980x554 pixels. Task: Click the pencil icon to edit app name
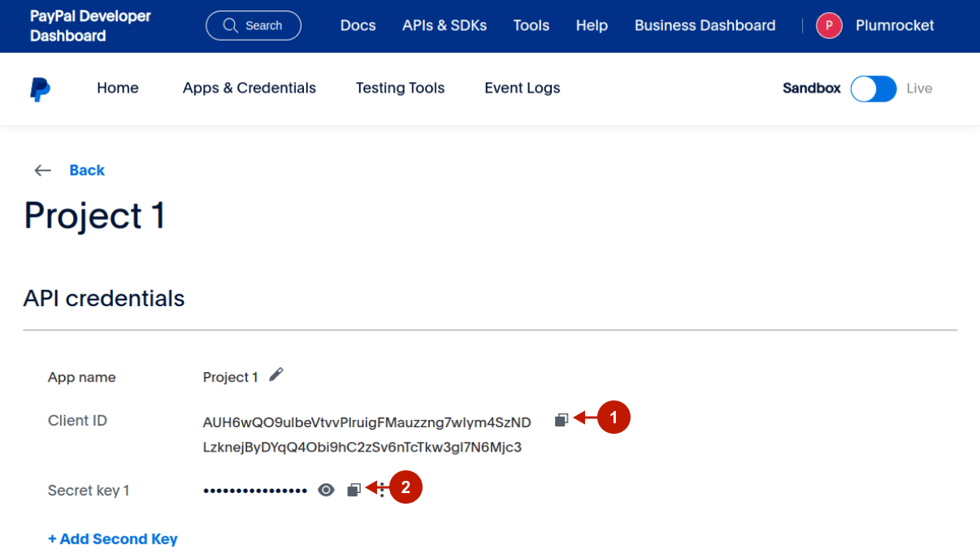click(276, 374)
